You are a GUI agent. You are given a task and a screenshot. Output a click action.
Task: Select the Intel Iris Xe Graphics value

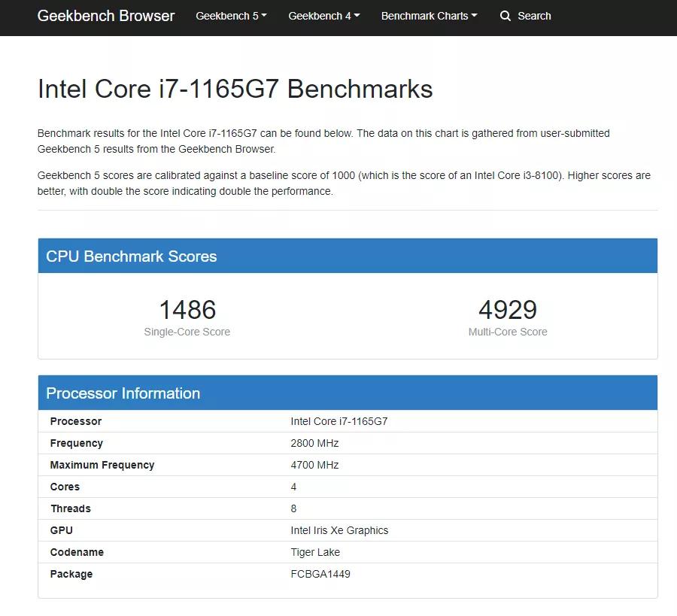(x=339, y=530)
